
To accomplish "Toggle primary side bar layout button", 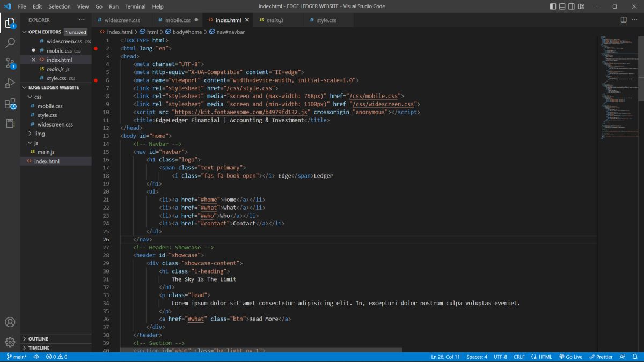I will click(553, 6).
